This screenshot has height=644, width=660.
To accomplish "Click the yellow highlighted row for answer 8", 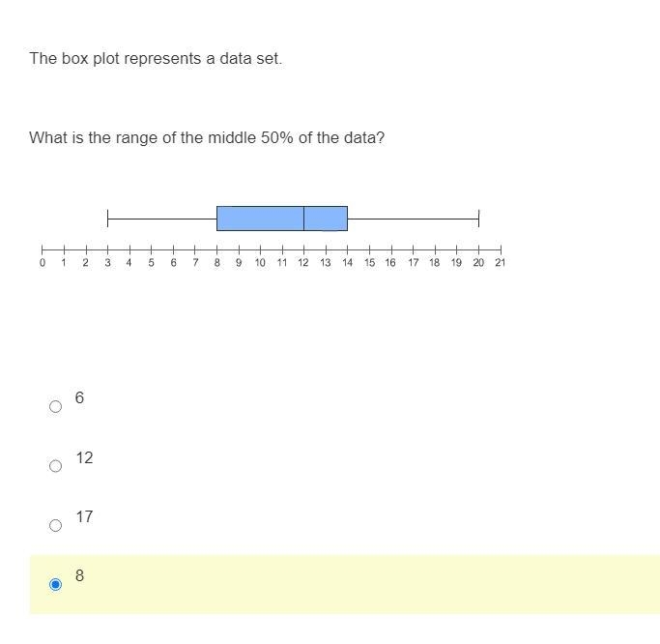I will [x=345, y=584].
